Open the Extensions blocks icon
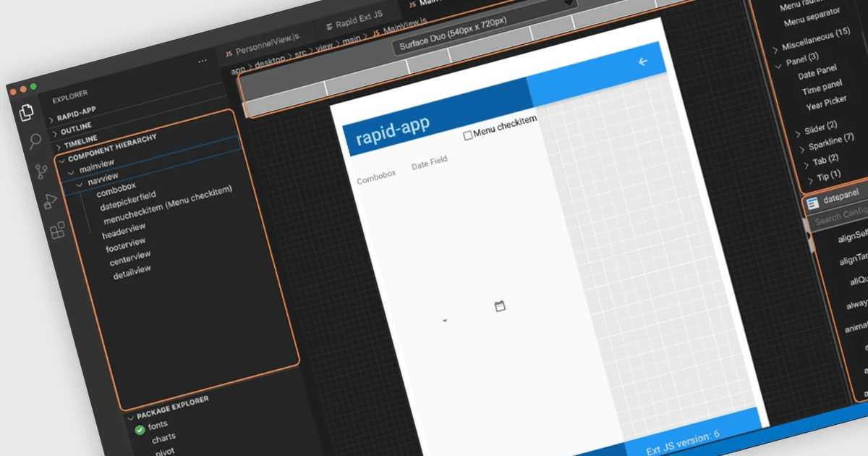Screen dimensions: 868x456 click(x=57, y=231)
